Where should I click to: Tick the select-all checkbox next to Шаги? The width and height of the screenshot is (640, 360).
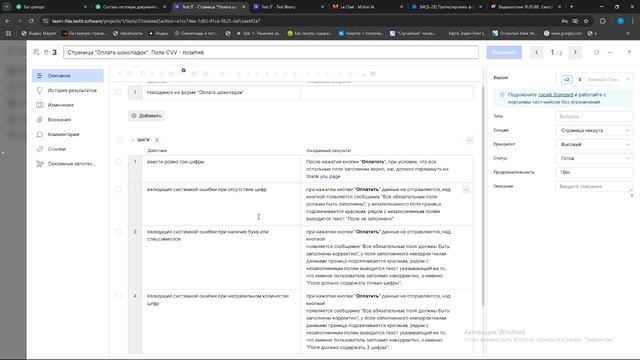(120, 140)
